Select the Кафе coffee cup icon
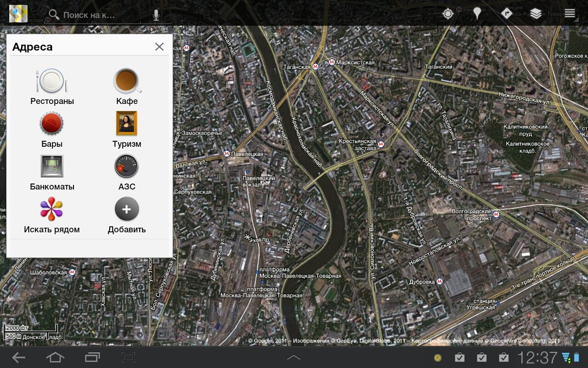The image size is (588, 368). pos(127,81)
